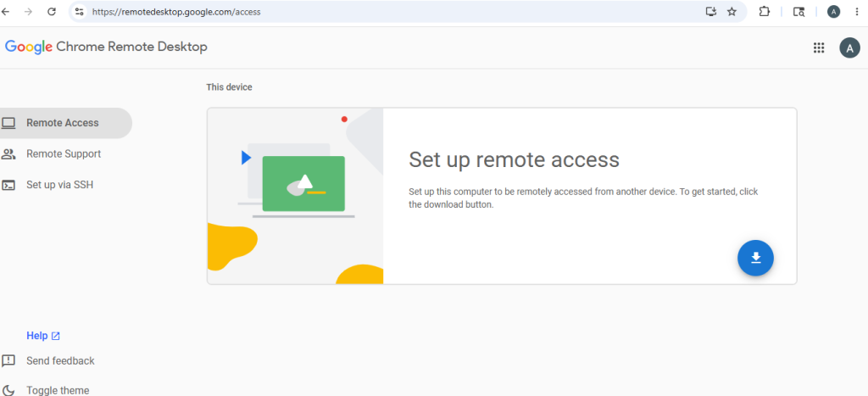Click the blue download button
Viewport: 868px width, 396px height.
(755, 258)
